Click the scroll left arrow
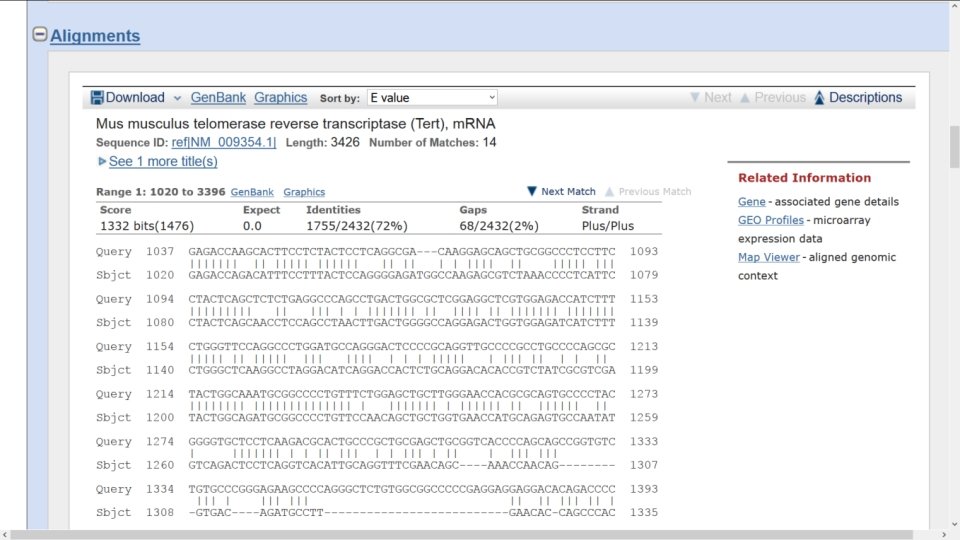Viewport: 960px width, 540px height. pos(5,535)
